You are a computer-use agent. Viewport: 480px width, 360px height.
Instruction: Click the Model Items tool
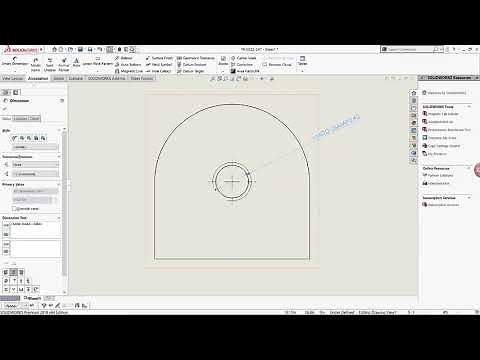click(x=36, y=65)
